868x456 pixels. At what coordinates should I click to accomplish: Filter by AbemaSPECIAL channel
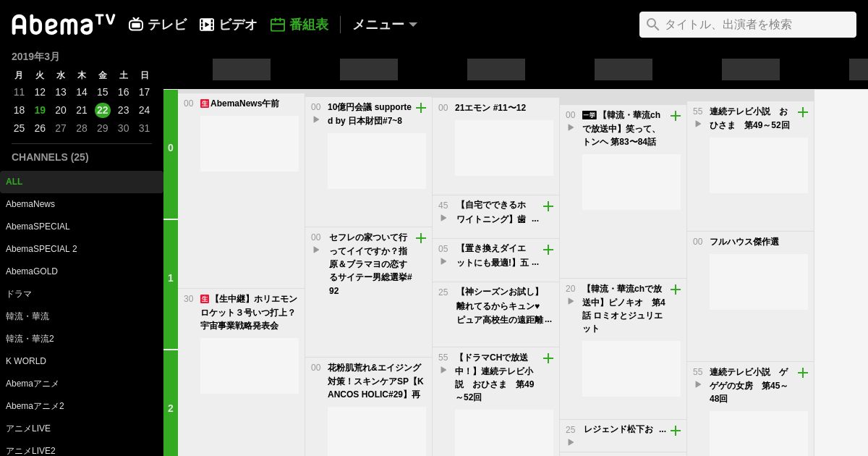[x=81, y=227]
